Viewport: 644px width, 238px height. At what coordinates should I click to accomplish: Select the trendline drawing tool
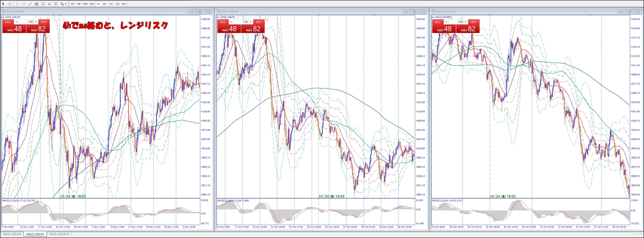[30, 4]
